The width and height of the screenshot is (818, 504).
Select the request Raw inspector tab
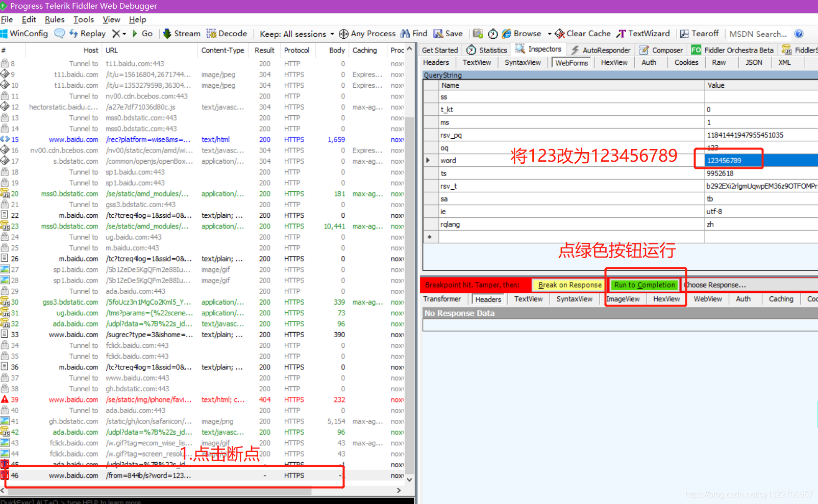coord(718,62)
